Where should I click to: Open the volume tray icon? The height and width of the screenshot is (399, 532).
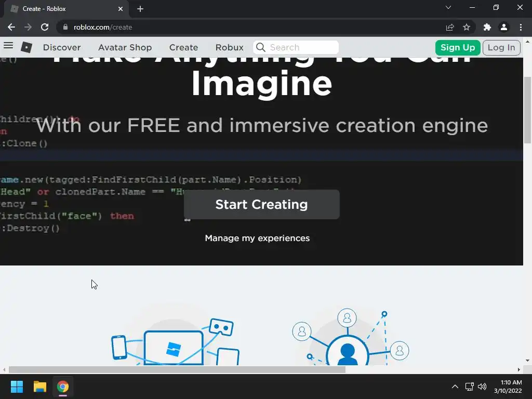(482, 387)
